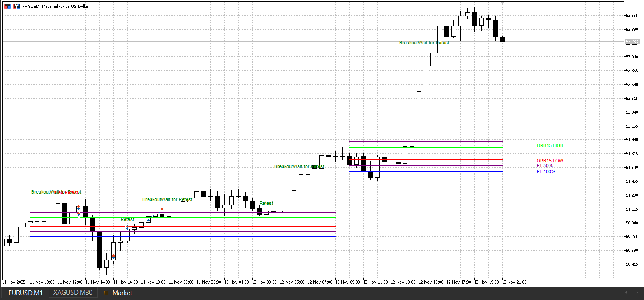The width and height of the screenshot is (644, 300).
Task: Click the PT 100% text label
Action: tap(546, 171)
